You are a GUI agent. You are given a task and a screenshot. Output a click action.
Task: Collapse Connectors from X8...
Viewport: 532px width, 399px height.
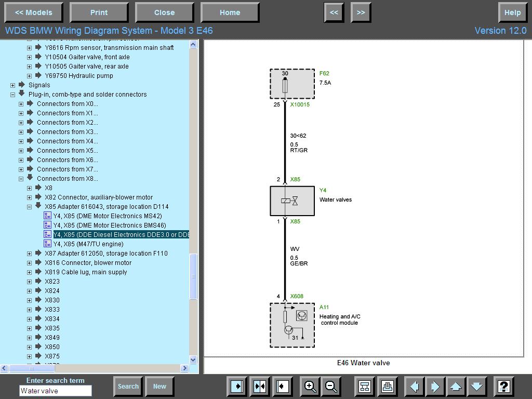click(x=21, y=179)
